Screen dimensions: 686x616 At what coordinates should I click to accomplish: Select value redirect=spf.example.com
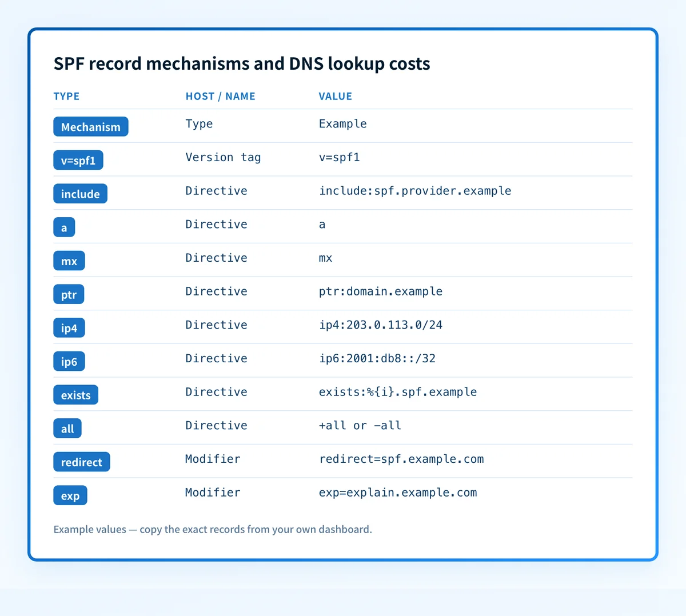coord(401,459)
